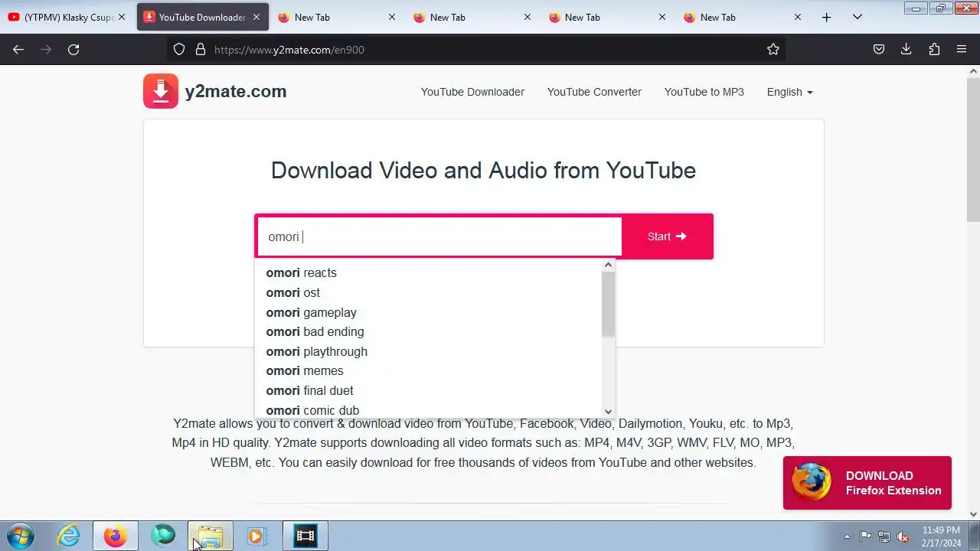Open the Firefox downloads panel
This screenshot has height=551, width=980.
906,49
